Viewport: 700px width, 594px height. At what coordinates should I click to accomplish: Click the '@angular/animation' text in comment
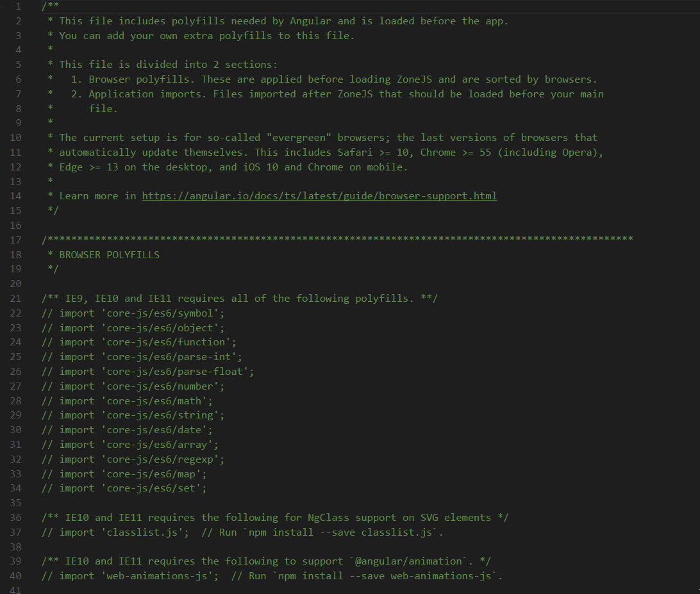(408, 561)
